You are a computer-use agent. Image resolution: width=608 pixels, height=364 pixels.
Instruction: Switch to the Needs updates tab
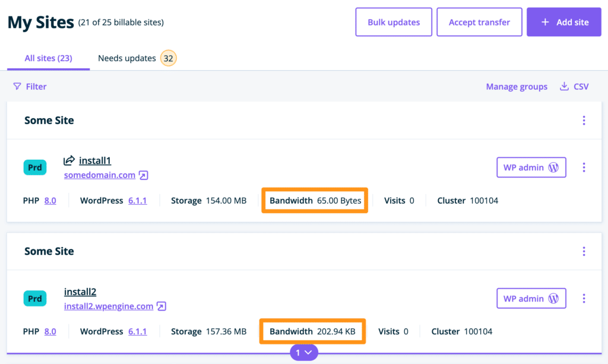point(127,58)
